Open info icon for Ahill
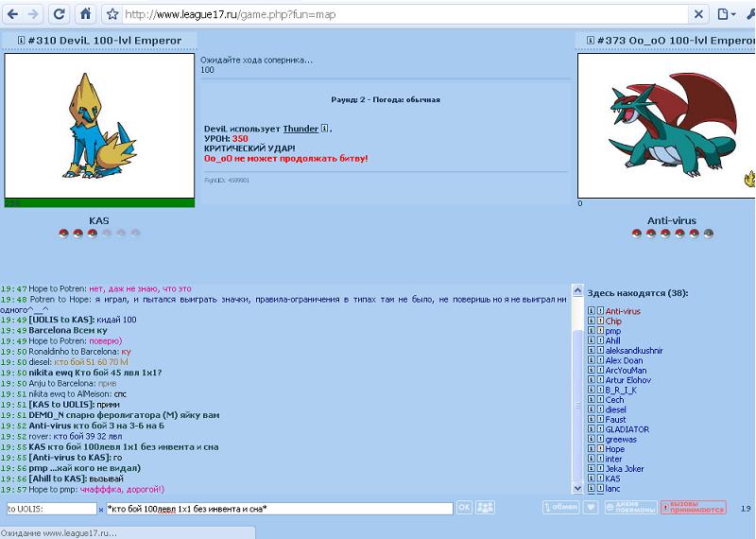The height and width of the screenshot is (539, 756). (592, 340)
